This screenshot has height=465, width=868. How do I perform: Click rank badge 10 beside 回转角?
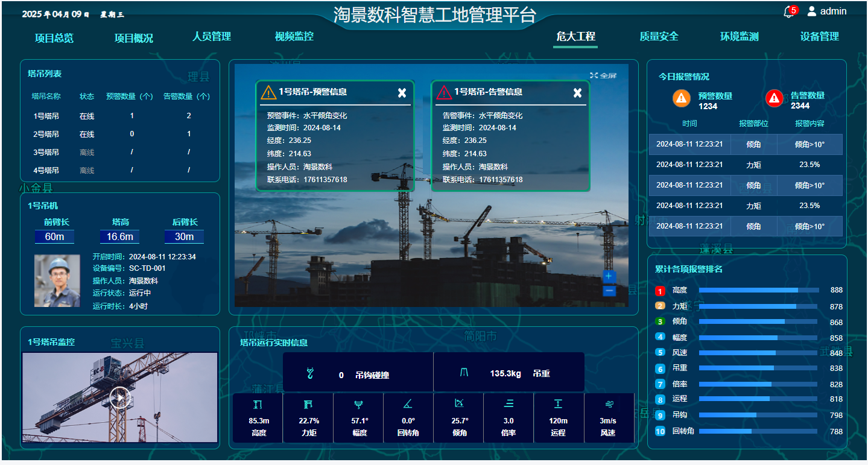660,431
